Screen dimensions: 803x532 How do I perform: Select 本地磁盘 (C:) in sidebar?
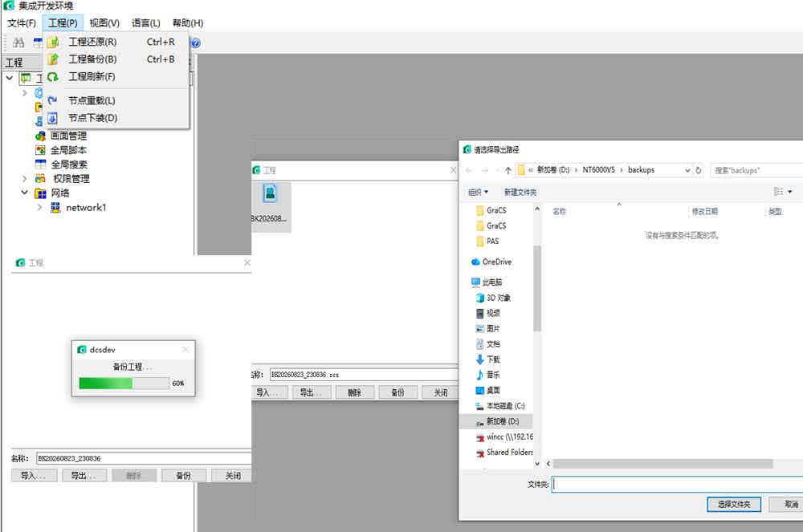coord(505,406)
